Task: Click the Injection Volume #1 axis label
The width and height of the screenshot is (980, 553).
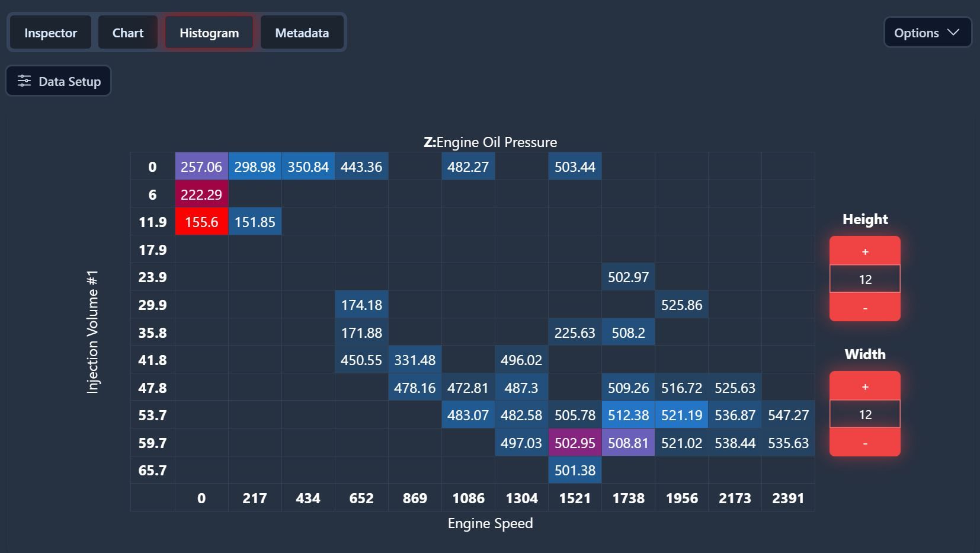Action: click(x=92, y=332)
